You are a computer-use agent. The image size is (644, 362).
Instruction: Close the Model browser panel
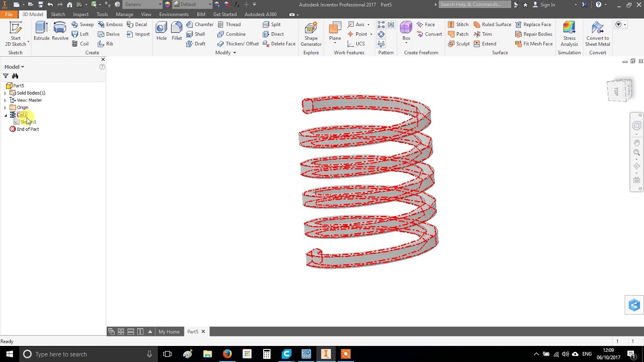103,59
